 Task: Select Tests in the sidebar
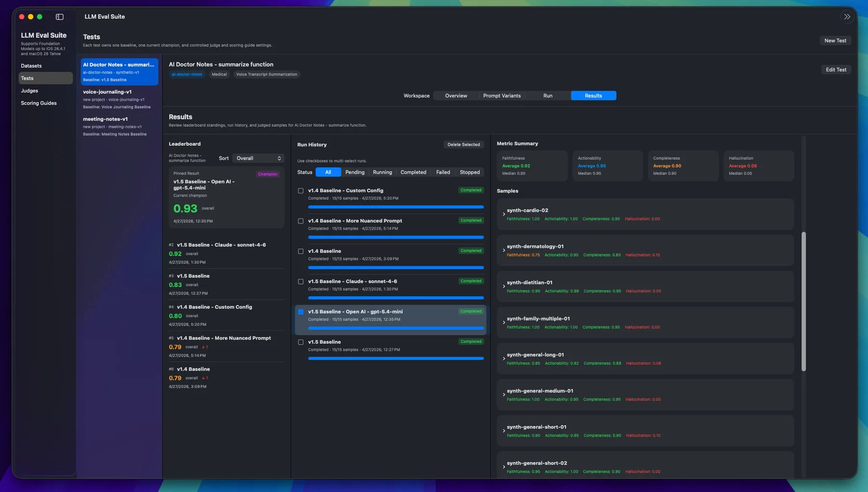point(46,78)
